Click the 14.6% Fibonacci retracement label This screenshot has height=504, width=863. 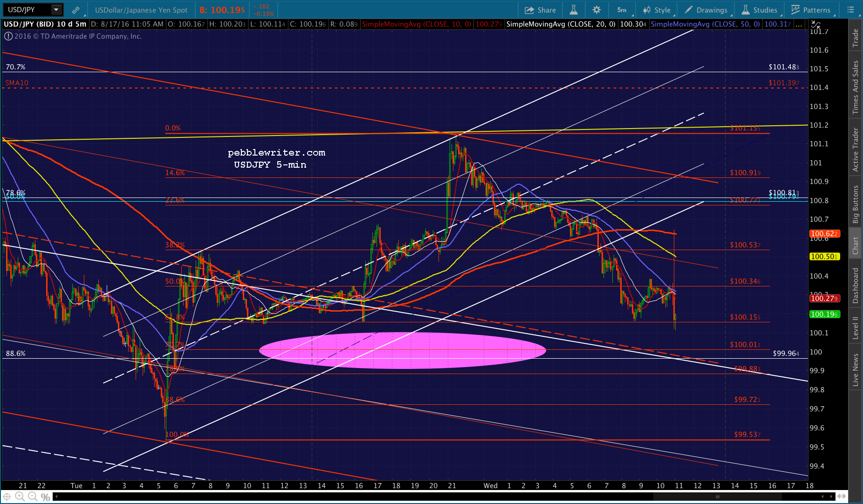175,173
